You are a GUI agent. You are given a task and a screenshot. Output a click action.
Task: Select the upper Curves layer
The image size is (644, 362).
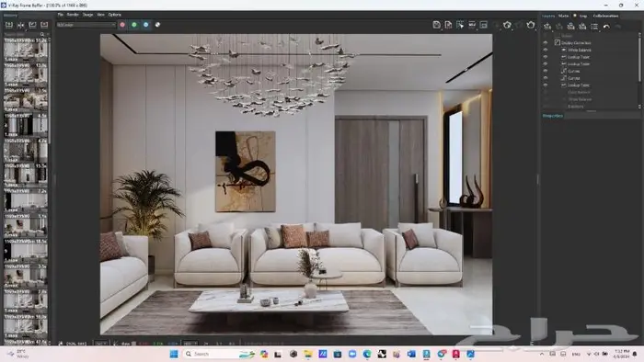point(574,71)
